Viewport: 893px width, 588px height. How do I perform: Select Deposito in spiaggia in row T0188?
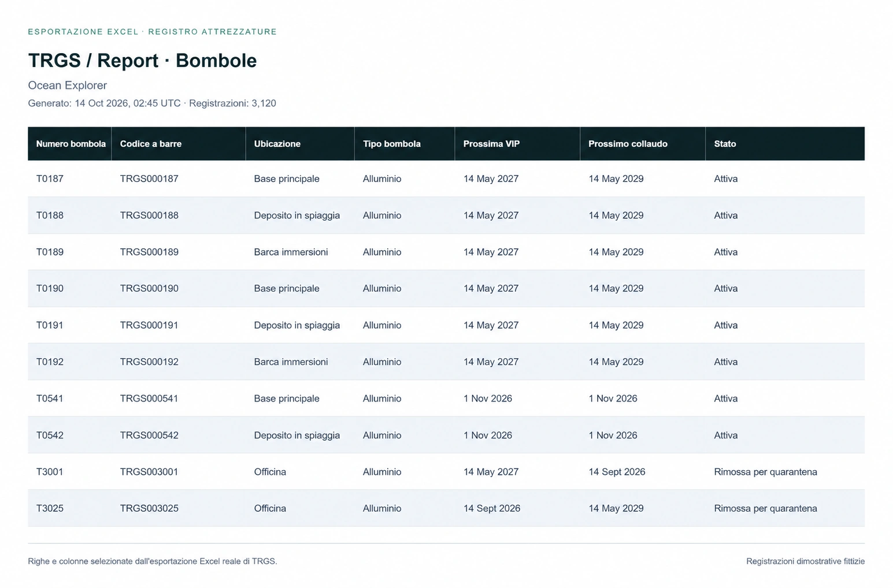(297, 215)
